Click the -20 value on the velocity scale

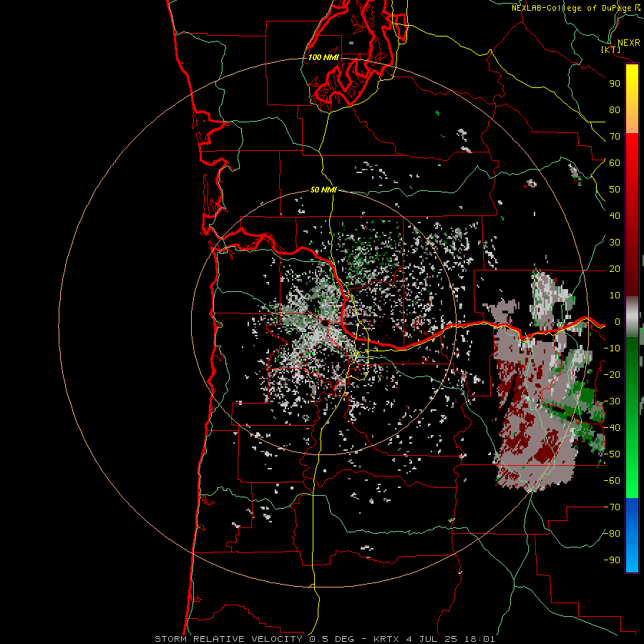612,374
